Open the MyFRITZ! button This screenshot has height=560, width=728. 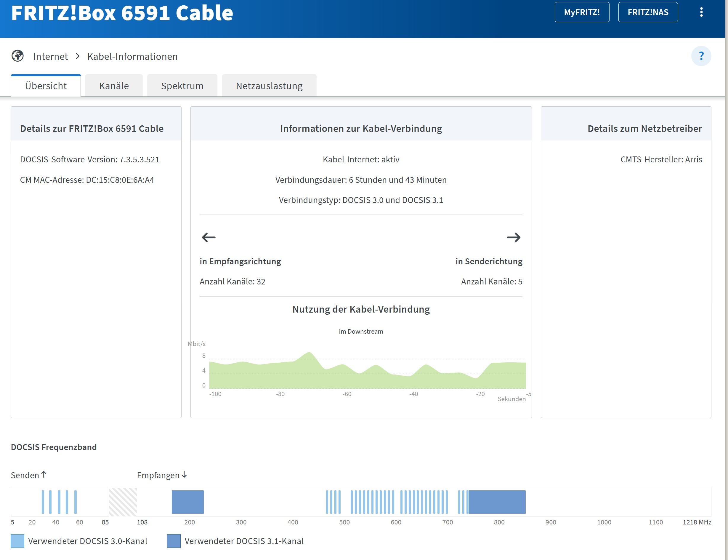pos(582,12)
